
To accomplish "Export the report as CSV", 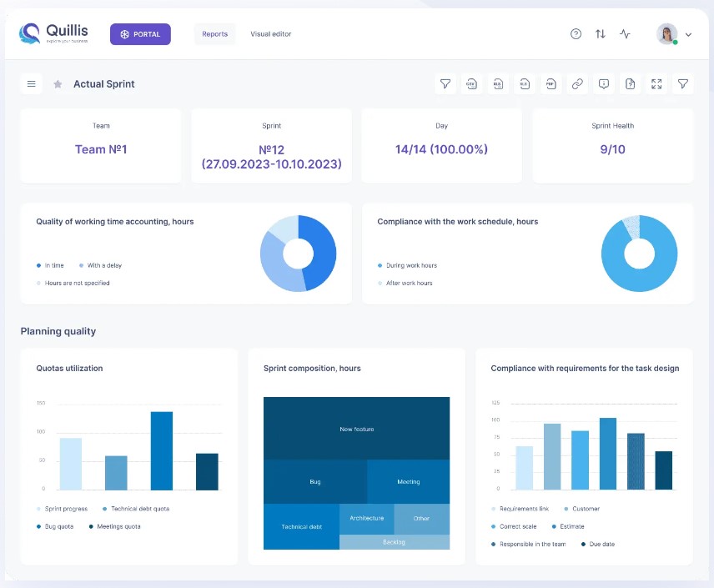I will pos(471,84).
